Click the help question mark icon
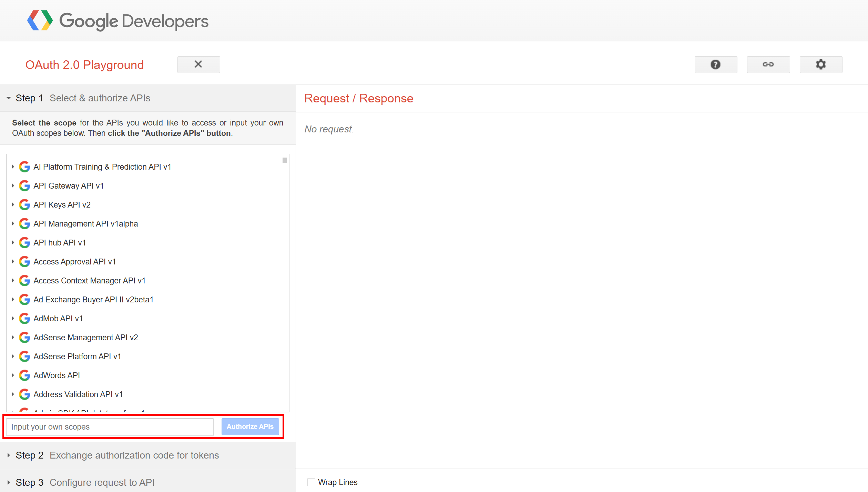 pos(716,64)
